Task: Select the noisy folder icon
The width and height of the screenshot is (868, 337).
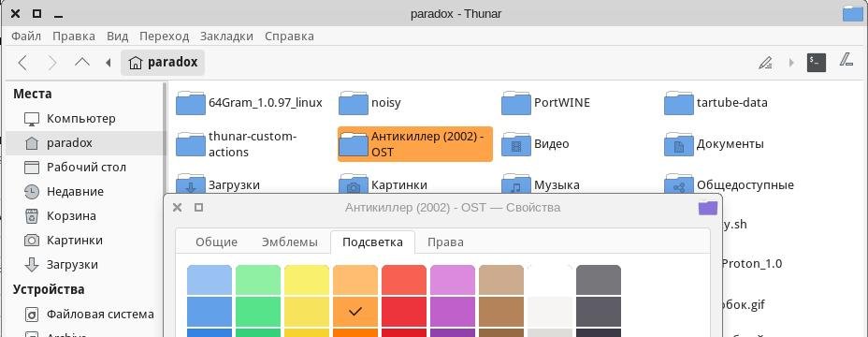Action: tap(354, 103)
